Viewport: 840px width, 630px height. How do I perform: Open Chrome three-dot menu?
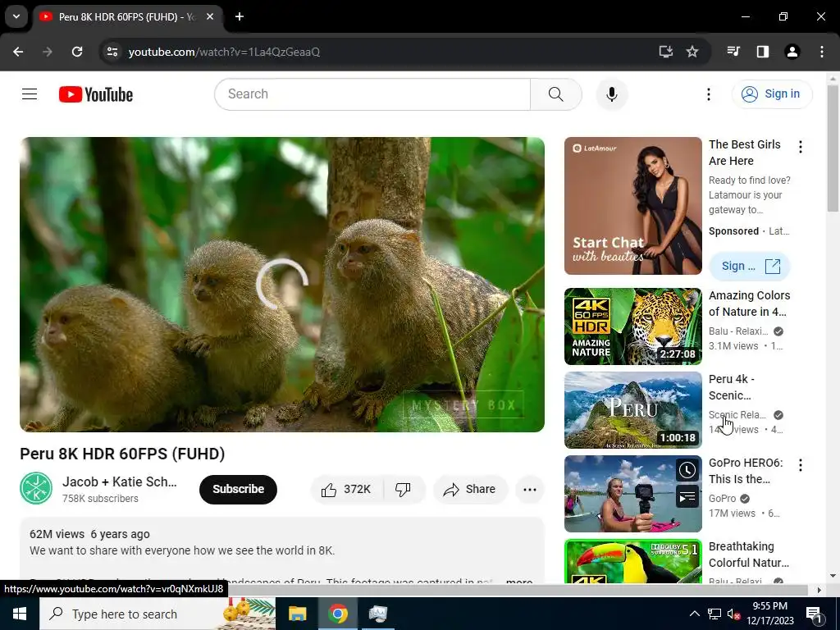tap(821, 52)
